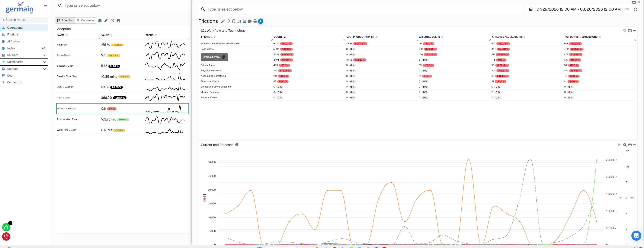Click the play circle icon

click(112, 21)
